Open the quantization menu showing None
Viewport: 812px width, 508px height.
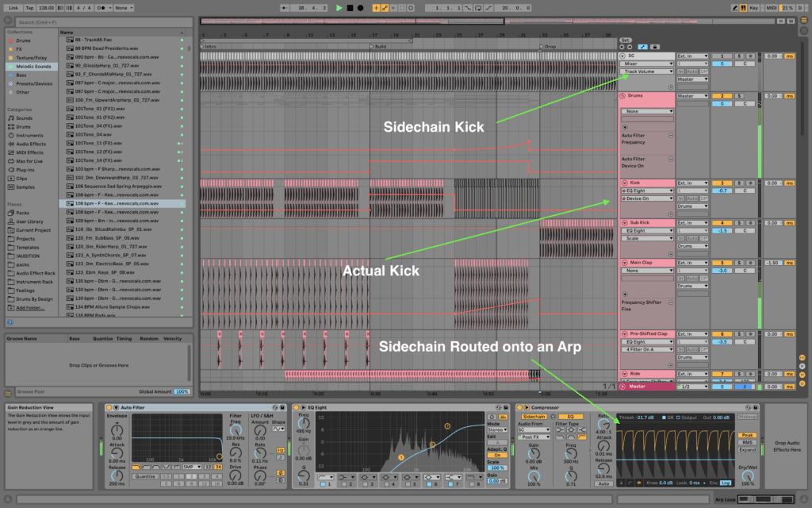pyautogui.click(x=124, y=8)
